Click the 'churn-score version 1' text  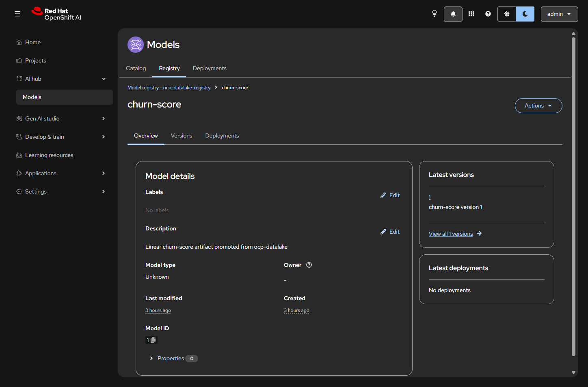tap(455, 207)
